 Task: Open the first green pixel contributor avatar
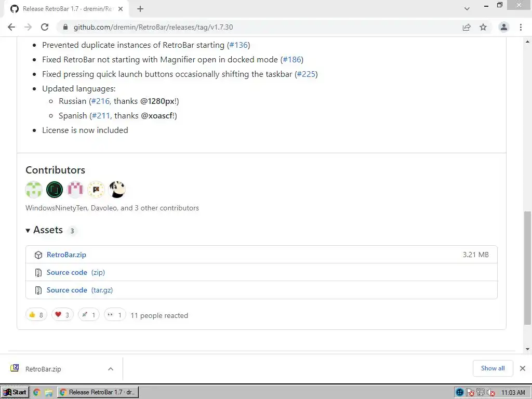pyautogui.click(x=34, y=190)
